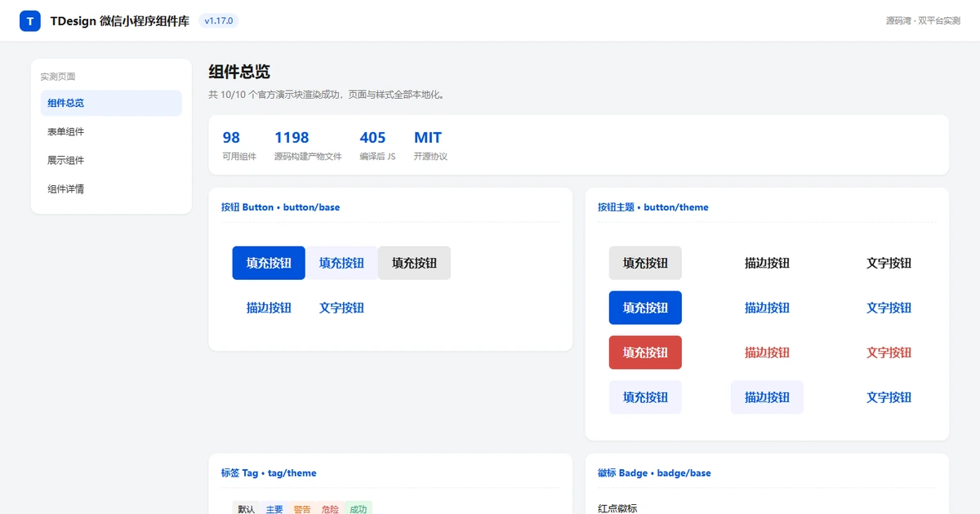Image resolution: width=980 pixels, height=514 pixels.
Task: Click the 默认 tag
Action: [x=247, y=508]
